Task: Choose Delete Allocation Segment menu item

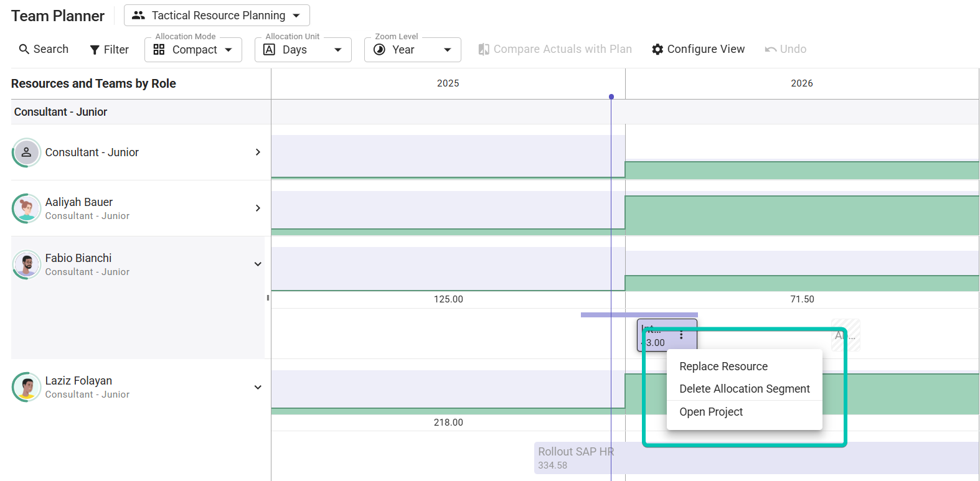Action: (x=745, y=389)
